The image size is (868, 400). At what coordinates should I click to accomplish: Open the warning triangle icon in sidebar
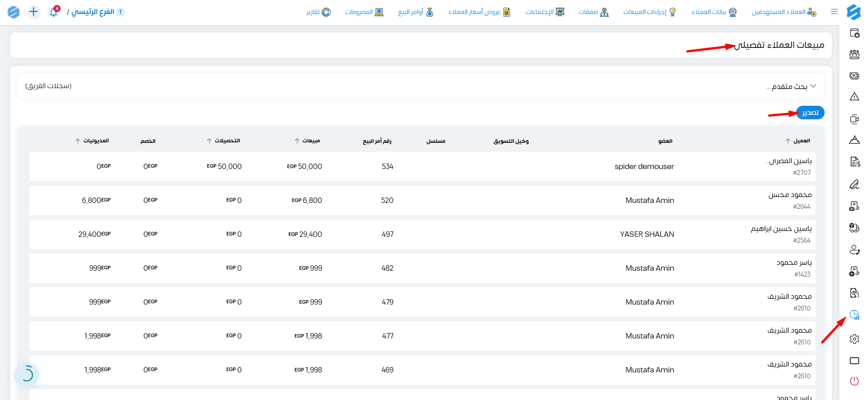coord(854,96)
